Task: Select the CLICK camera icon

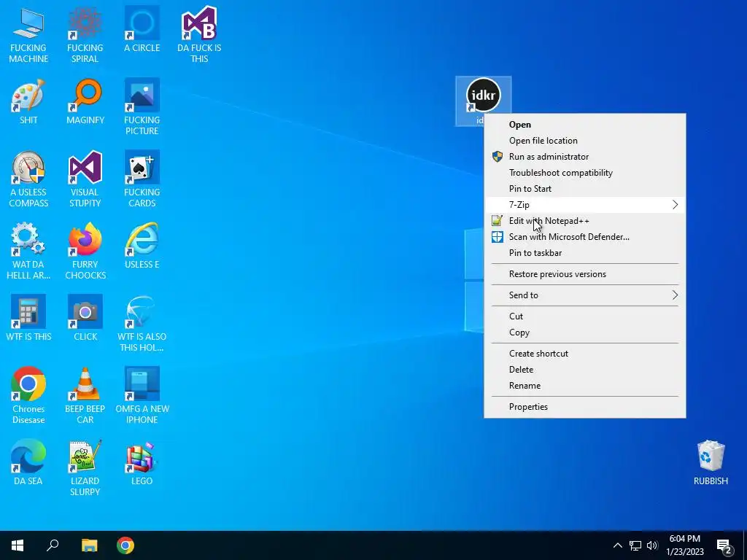Action: [x=85, y=313]
